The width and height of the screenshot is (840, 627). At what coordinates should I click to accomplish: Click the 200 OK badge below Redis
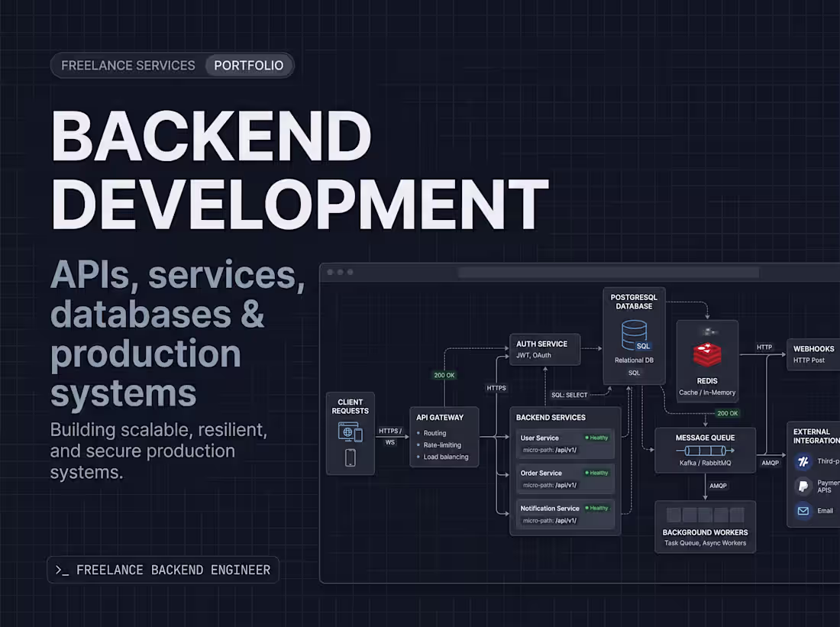click(x=728, y=413)
